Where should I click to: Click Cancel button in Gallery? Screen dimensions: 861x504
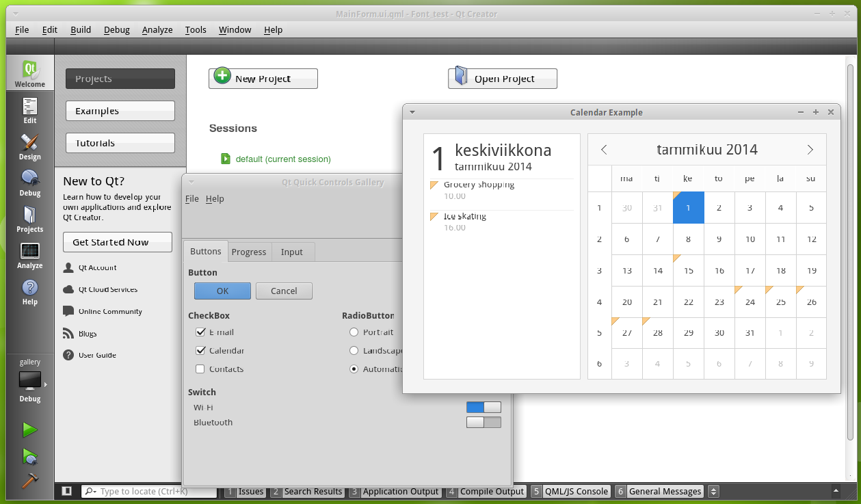click(284, 291)
